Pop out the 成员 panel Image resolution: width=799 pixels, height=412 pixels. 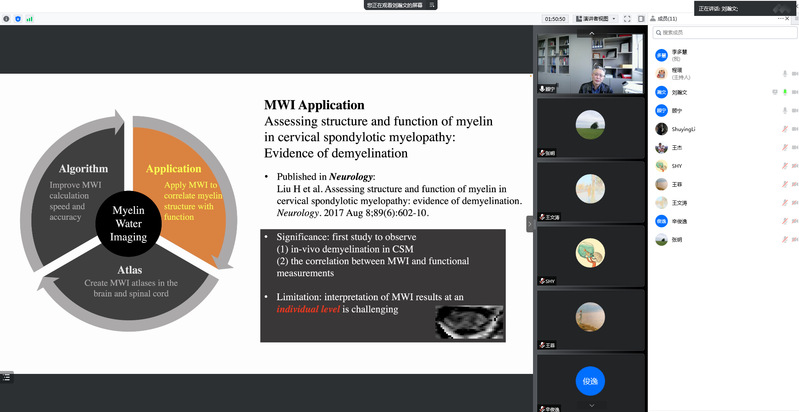point(641,18)
